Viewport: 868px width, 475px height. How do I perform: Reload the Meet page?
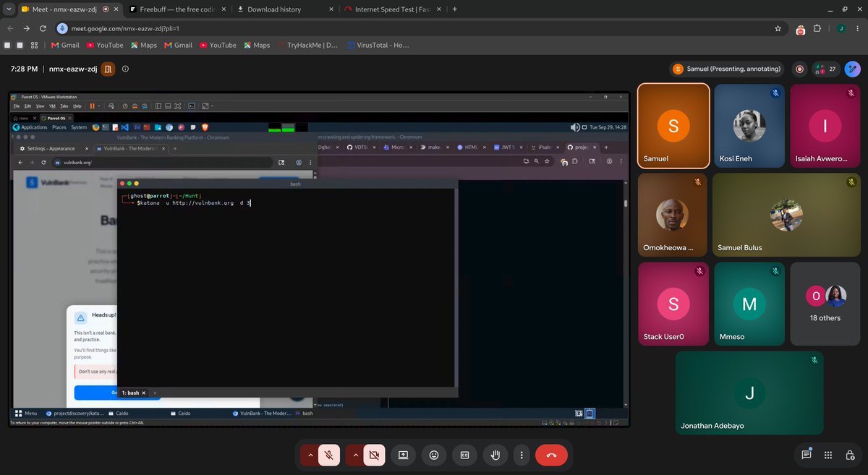pyautogui.click(x=43, y=28)
